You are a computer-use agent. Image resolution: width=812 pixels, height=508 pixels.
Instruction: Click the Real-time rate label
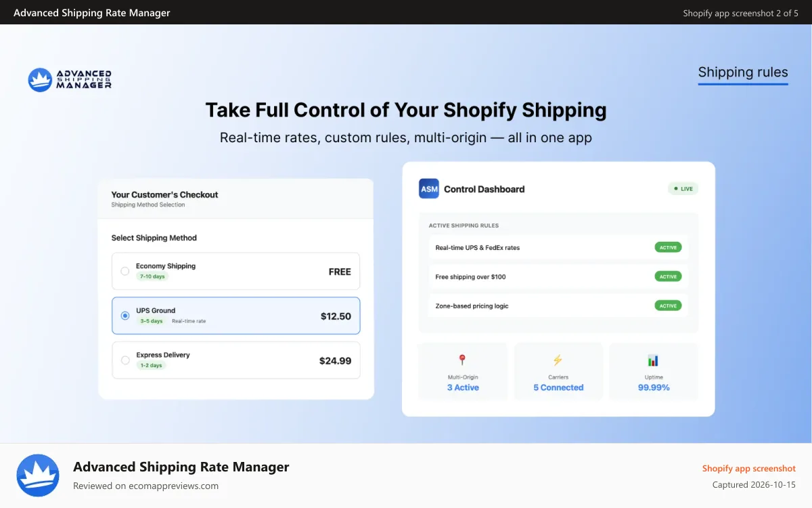point(189,321)
